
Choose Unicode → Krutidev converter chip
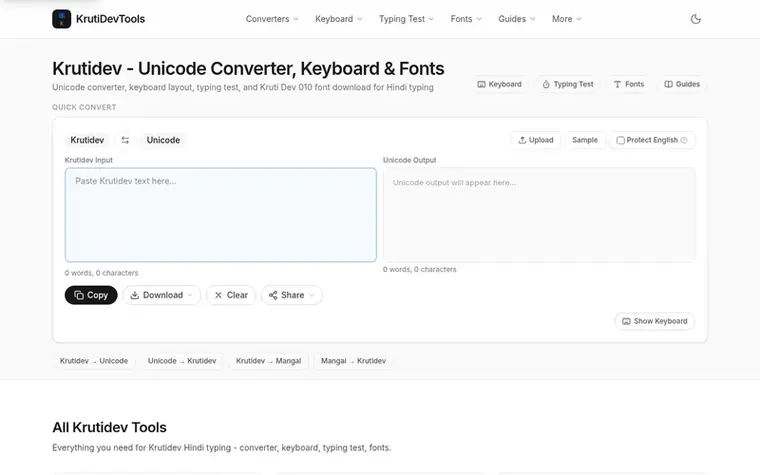[182, 361]
